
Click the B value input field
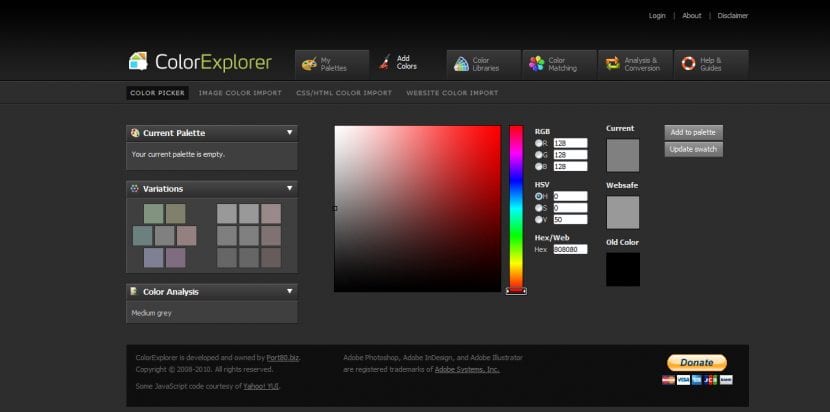coord(571,166)
